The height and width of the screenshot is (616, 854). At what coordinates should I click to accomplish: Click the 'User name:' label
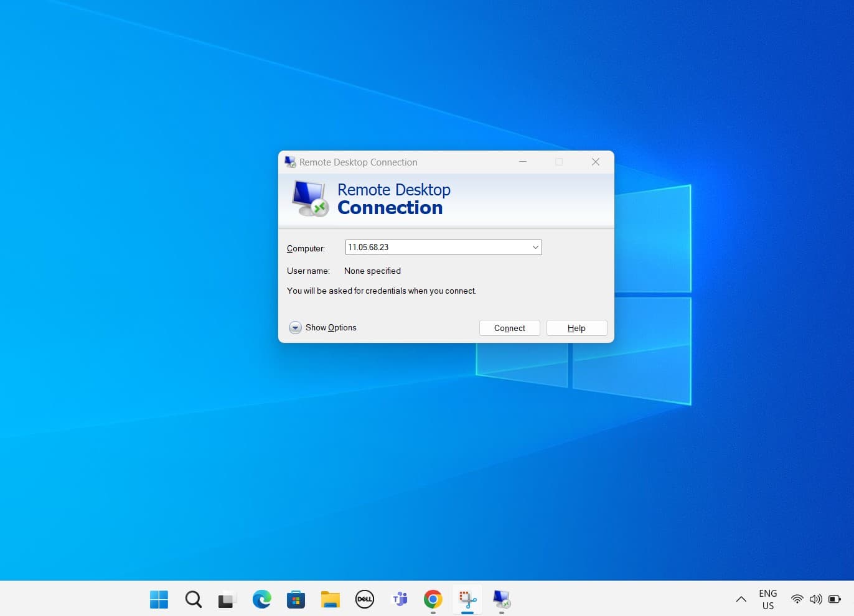[x=308, y=271]
